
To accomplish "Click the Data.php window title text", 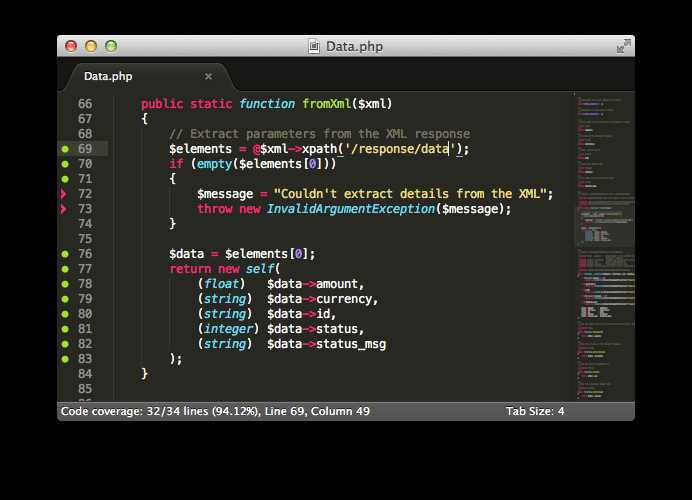I will click(354, 46).
